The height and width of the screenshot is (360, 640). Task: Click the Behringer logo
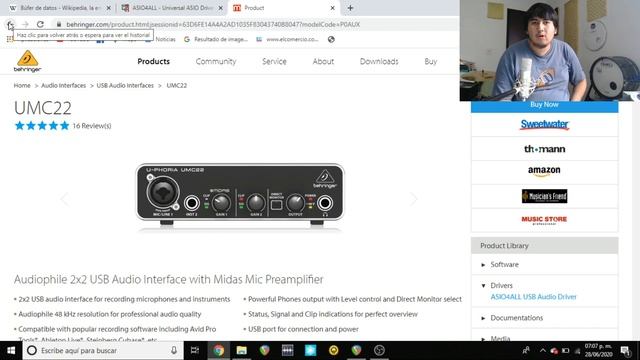point(27,61)
